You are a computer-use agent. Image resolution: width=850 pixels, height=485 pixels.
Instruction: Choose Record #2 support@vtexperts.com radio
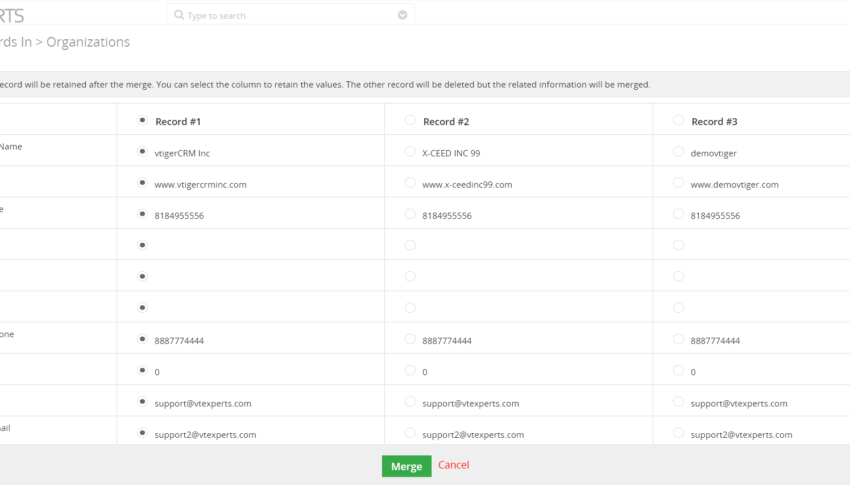pyautogui.click(x=410, y=402)
